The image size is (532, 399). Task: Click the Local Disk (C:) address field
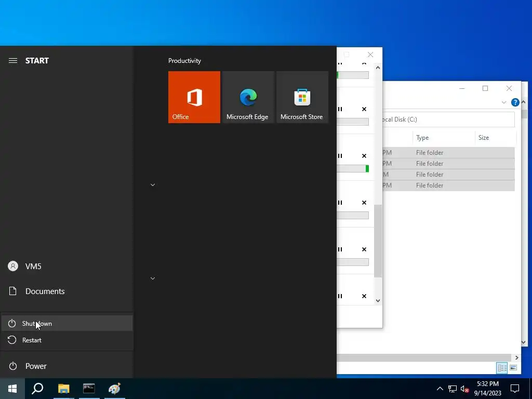(448, 119)
